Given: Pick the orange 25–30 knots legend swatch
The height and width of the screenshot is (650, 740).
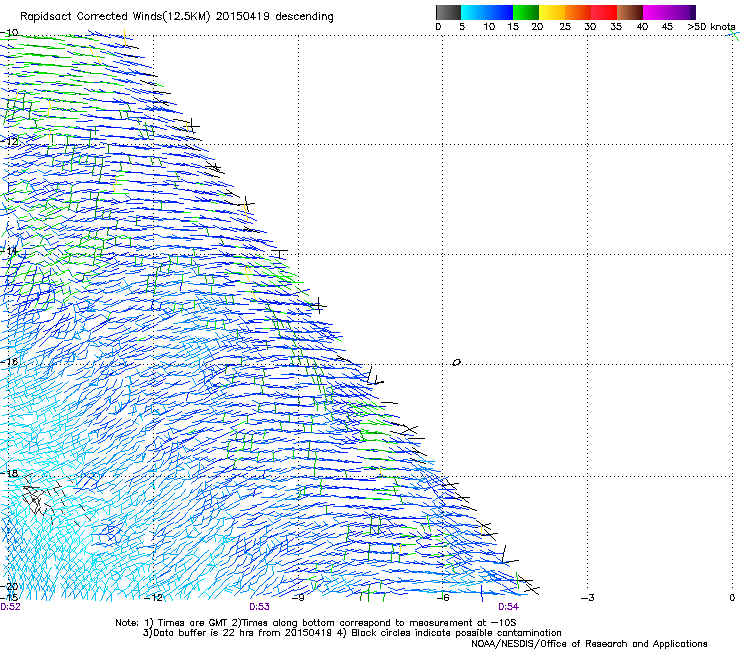Looking at the screenshot, I should 578,12.
